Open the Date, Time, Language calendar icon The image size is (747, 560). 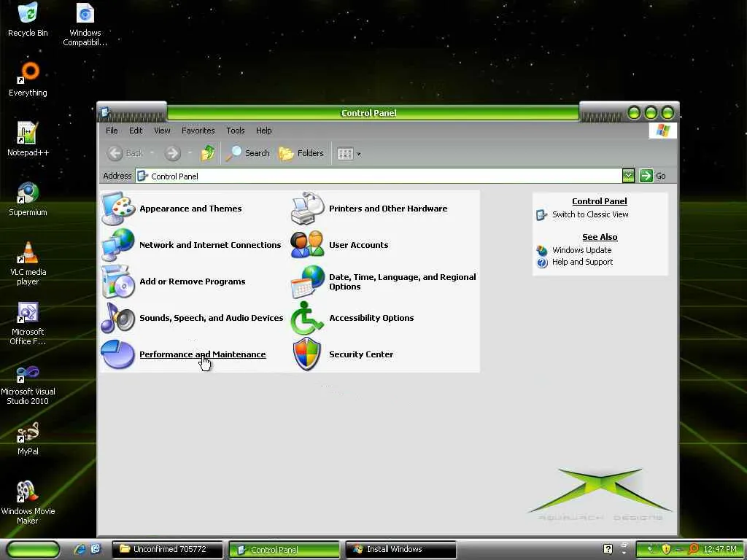308,281
